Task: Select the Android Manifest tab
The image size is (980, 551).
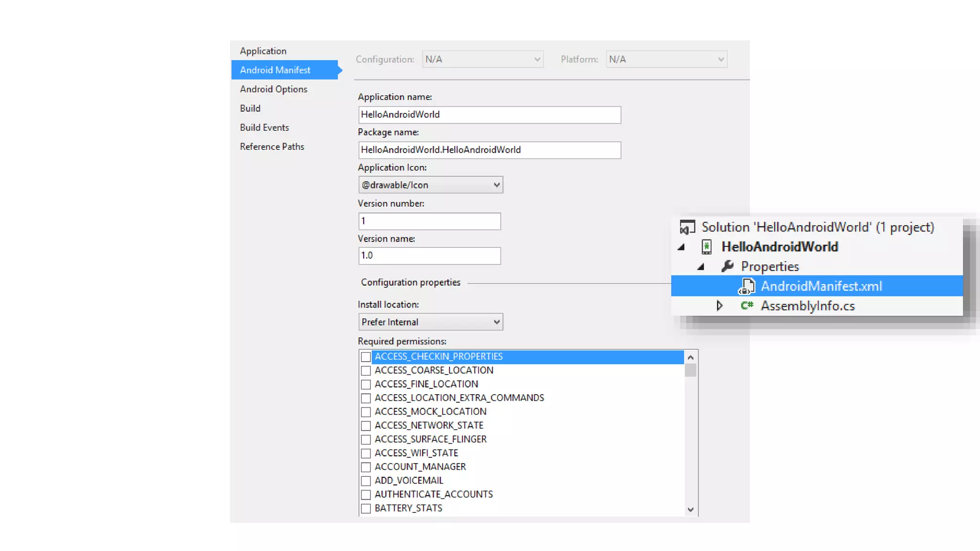Action: pyautogui.click(x=285, y=70)
